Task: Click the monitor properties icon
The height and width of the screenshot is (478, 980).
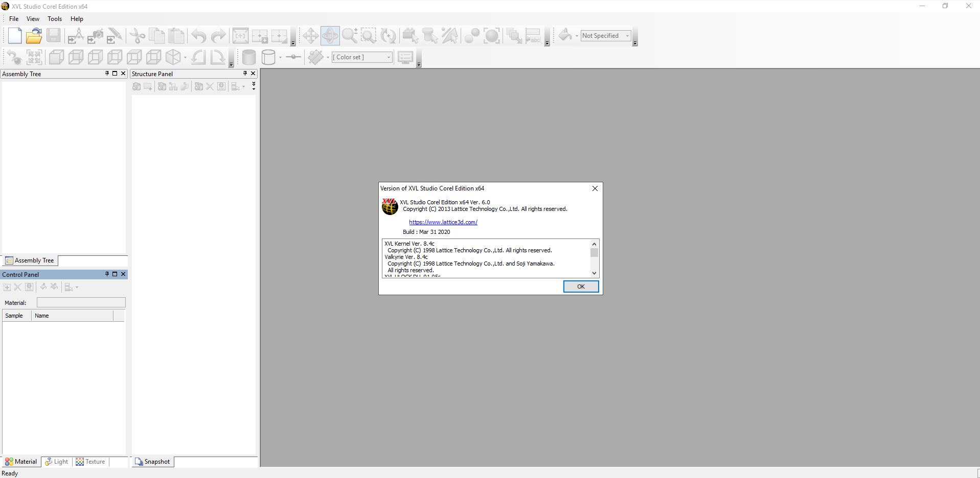Action: tap(405, 57)
